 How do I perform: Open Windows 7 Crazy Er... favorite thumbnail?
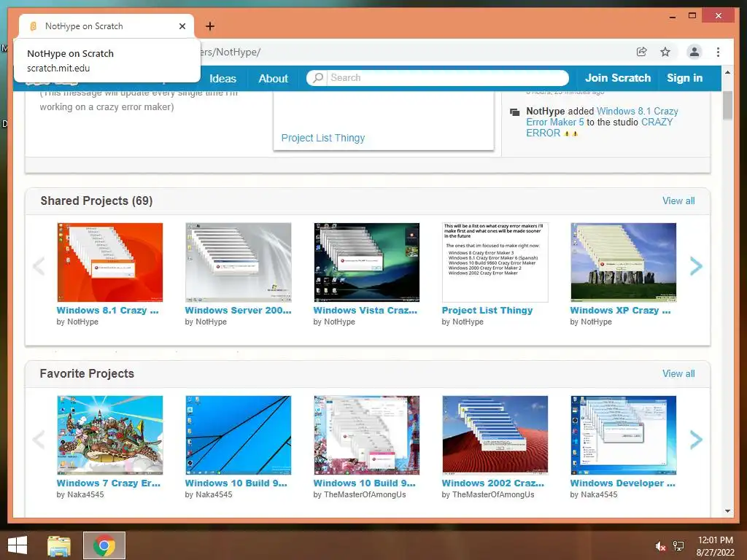(109, 435)
